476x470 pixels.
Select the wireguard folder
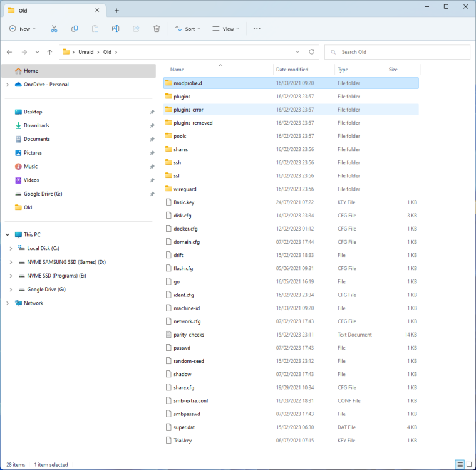point(291,189)
